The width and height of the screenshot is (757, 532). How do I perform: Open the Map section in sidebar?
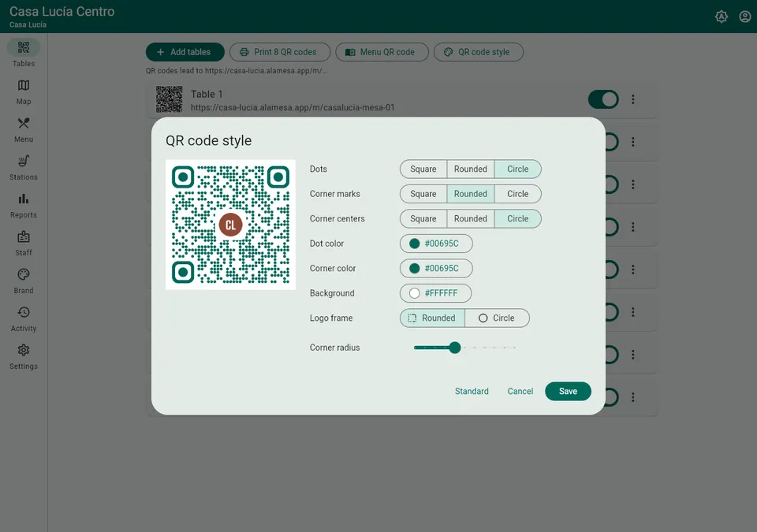point(23,91)
